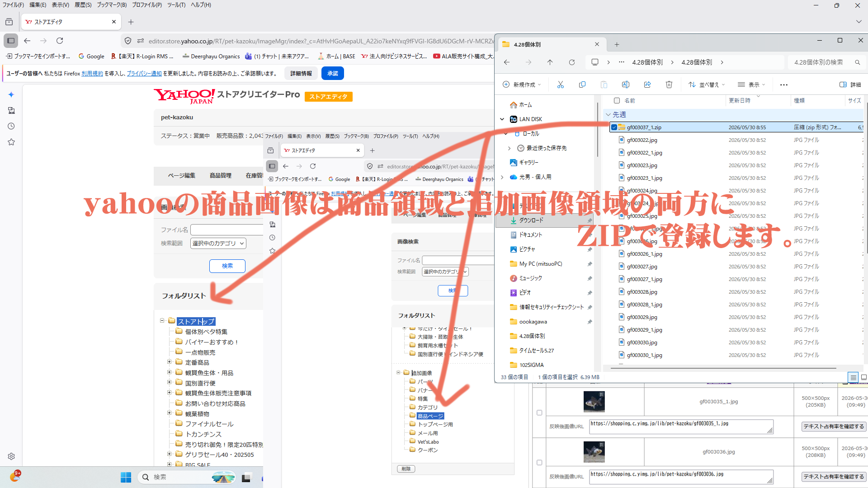Image resolution: width=868 pixels, height=488 pixels.
Task: Click tracking protection shield icon in address bar
Action: (x=128, y=41)
